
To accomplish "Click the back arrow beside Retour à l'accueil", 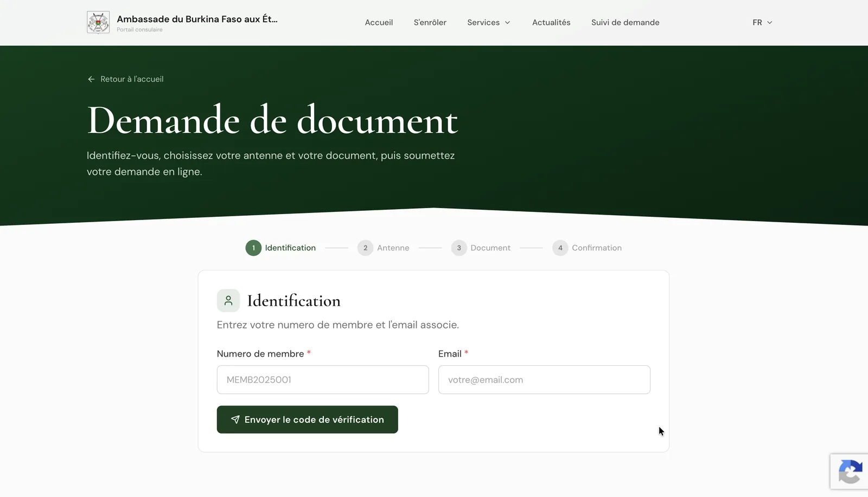I will 91,79.
